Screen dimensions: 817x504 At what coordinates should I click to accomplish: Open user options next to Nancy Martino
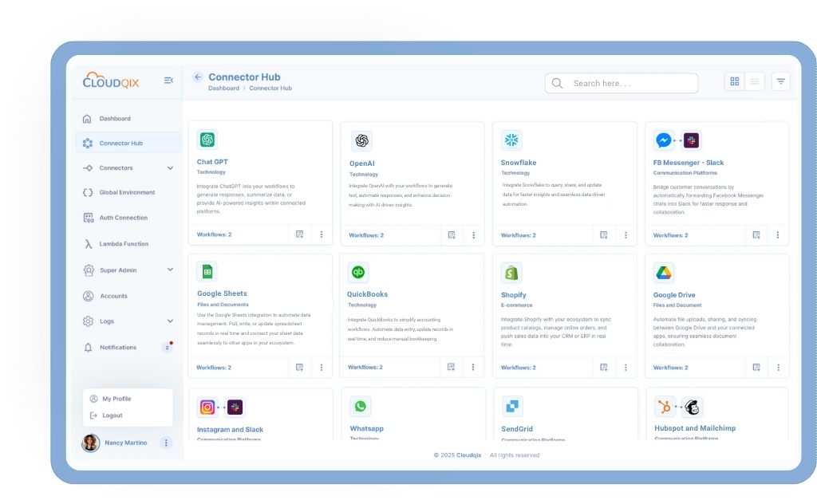tap(166, 443)
